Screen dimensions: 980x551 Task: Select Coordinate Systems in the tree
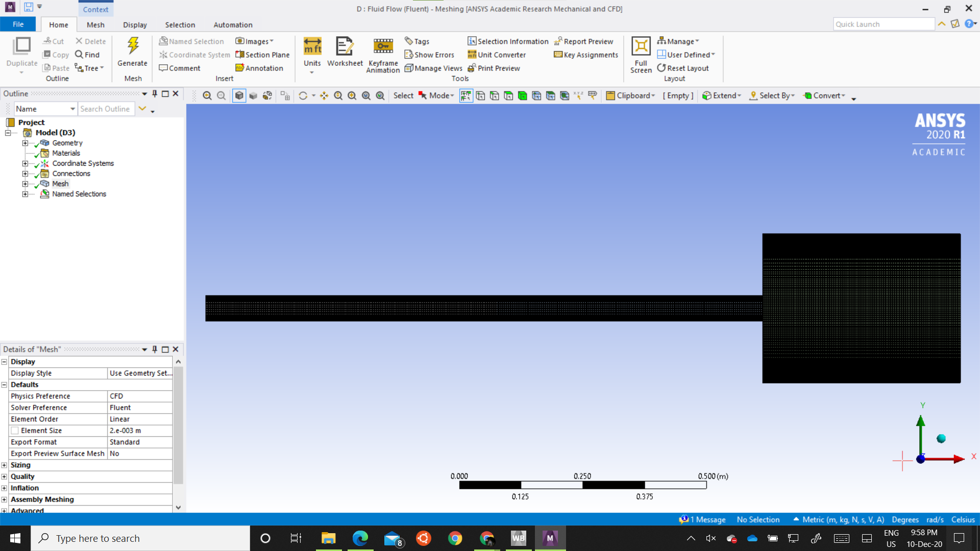pyautogui.click(x=83, y=163)
